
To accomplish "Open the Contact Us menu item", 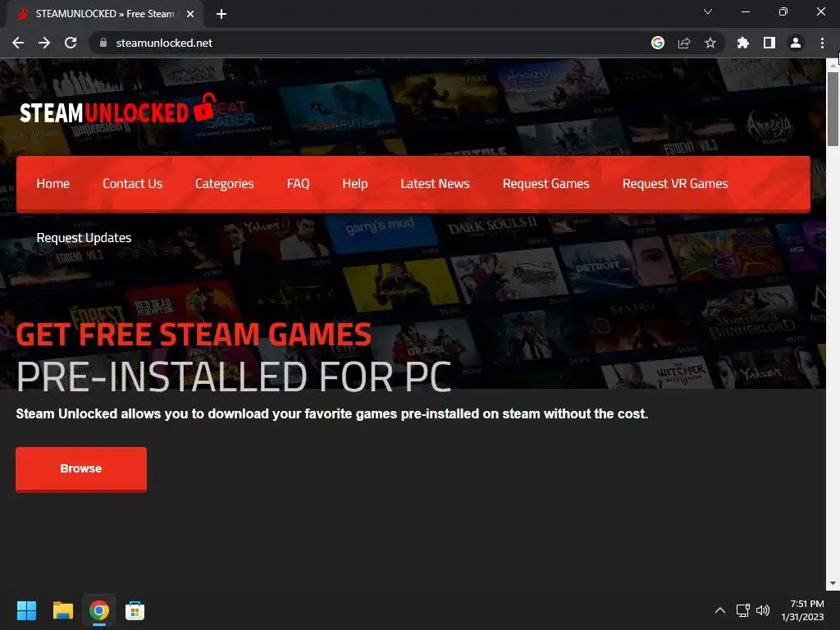I will click(x=132, y=184).
